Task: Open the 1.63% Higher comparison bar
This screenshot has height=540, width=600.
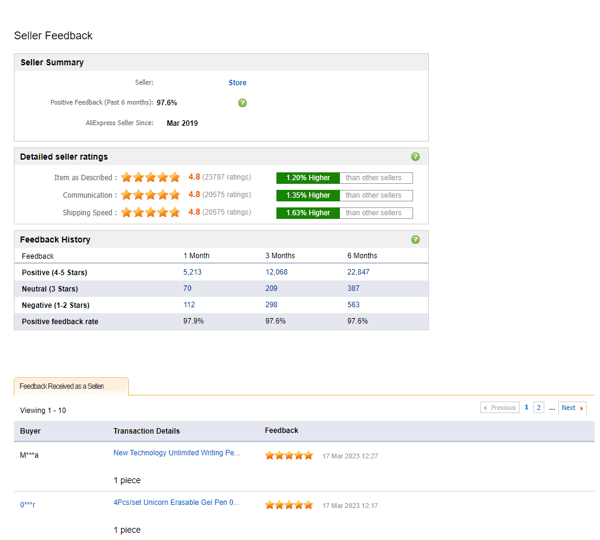Action: pyautogui.click(x=344, y=213)
